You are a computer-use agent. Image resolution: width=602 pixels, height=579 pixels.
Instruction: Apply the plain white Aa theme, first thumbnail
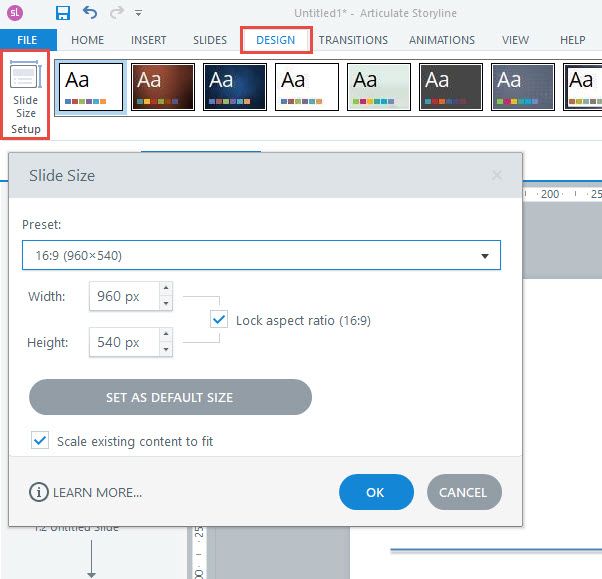pos(91,87)
